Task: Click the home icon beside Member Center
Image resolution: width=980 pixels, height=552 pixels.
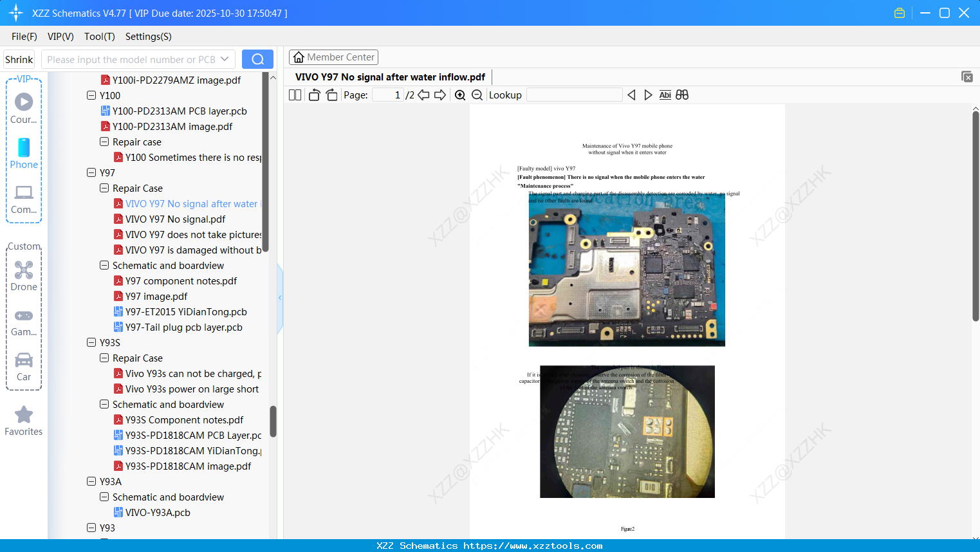Action: (299, 57)
